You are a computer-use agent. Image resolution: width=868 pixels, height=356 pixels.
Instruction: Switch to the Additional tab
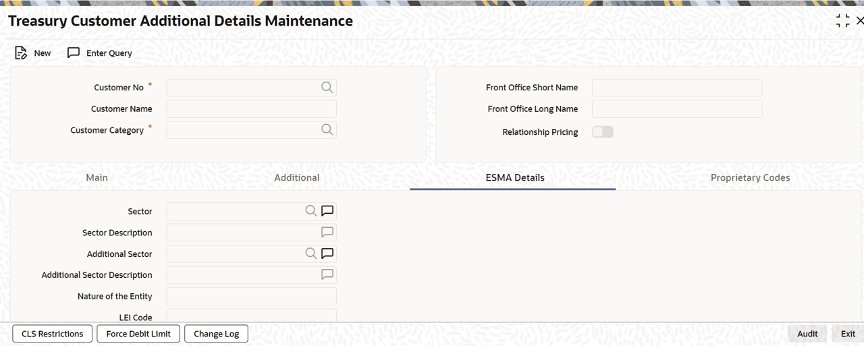pyautogui.click(x=297, y=177)
